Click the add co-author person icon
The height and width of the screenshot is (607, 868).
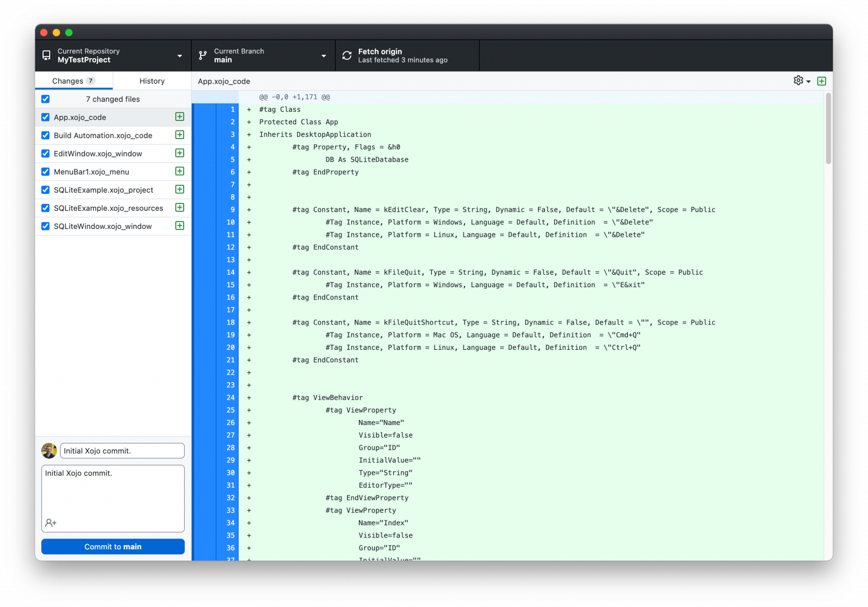[50, 522]
